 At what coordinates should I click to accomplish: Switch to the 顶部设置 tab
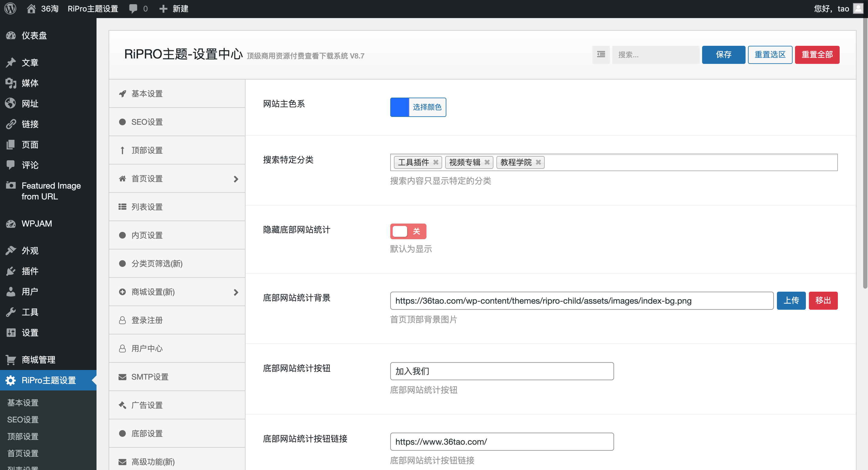coord(177,150)
